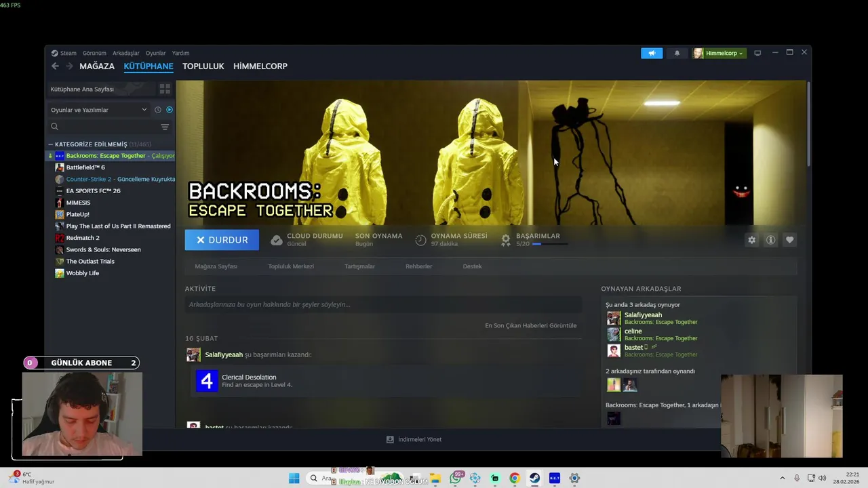Click En Son Çıkan Haberleri Görüntüle
Screen dimensions: 868x488
click(530, 325)
